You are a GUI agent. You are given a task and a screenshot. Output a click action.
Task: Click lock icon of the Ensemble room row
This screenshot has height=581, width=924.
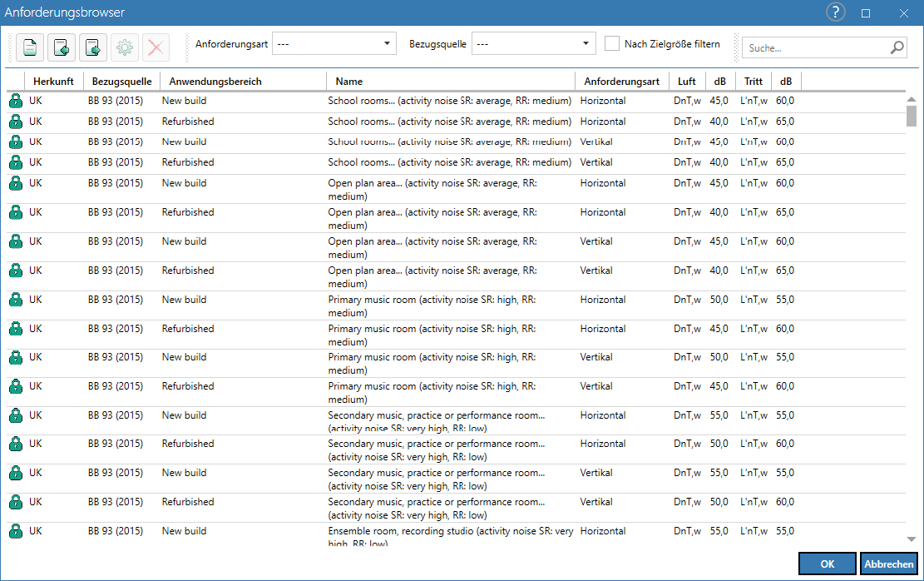tap(16, 531)
